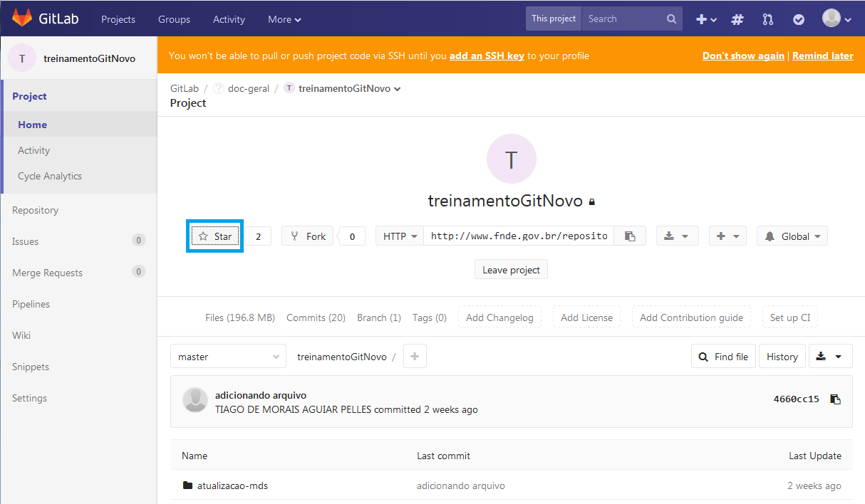The image size is (865, 504).
Task: Open the master branch selector
Action: click(228, 357)
